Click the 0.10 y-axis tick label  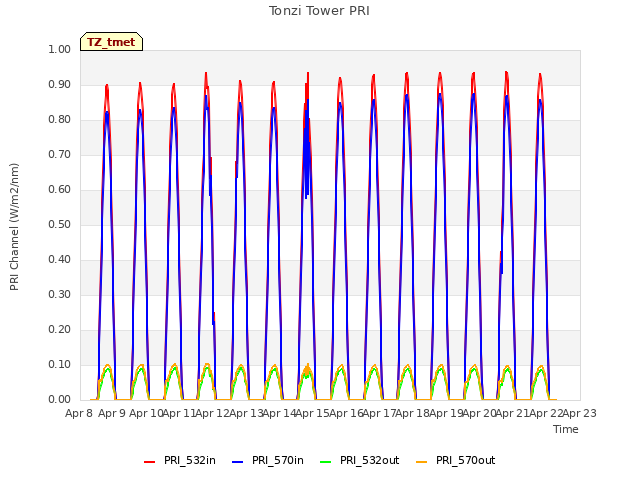point(60,364)
